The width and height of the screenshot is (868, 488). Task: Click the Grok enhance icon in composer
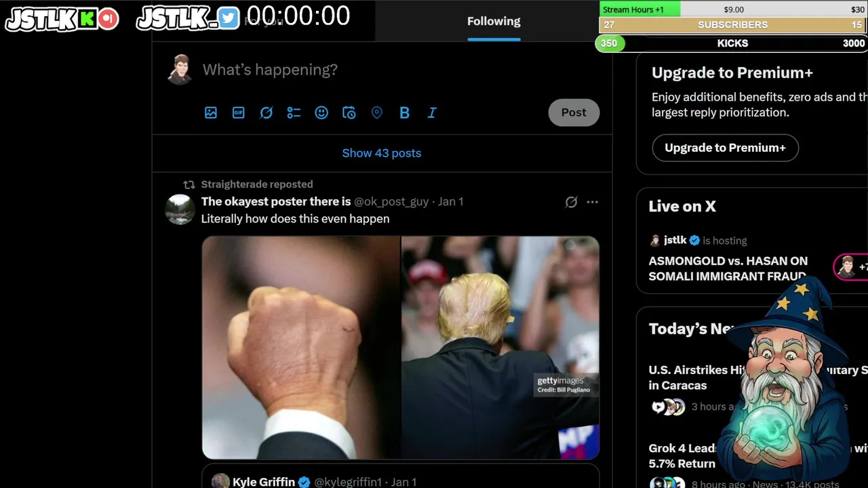click(x=267, y=113)
